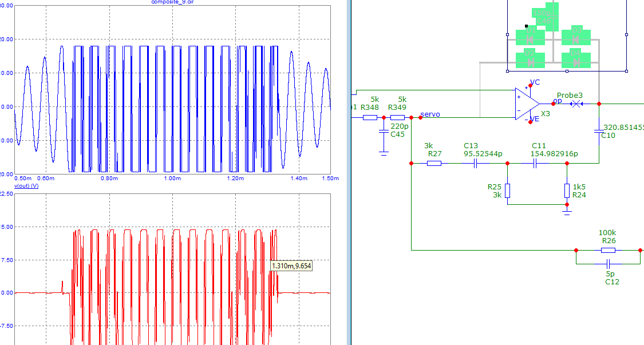Screen dimensions: 644x345
Task: Click the 100k value of R26
Action: point(607,232)
